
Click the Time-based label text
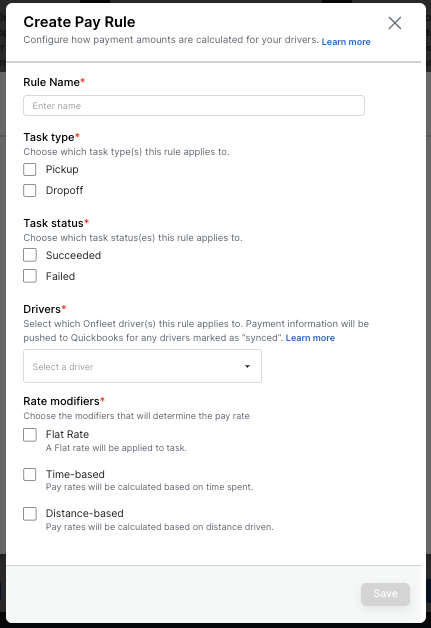(x=75, y=474)
